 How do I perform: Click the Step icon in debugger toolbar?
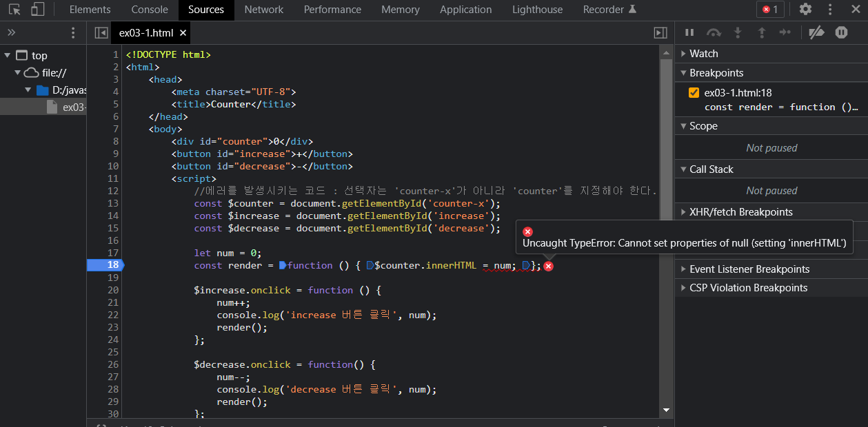pyautogui.click(x=785, y=32)
